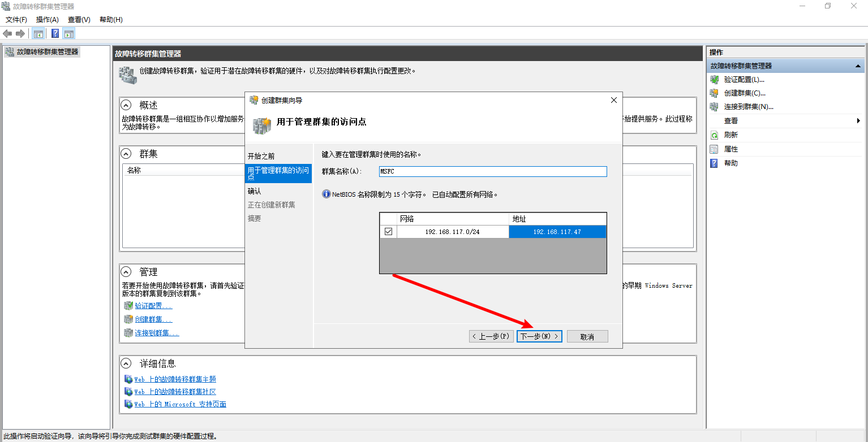Image resolution: width=868 pixels, height=442 pixels.
Task: Click the Properties (属性) icon in the actions pane
Action: (x=714, y=149)
